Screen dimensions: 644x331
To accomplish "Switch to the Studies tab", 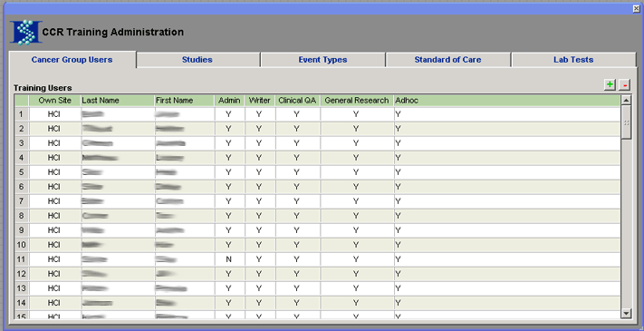I will pyautogui.click(x=197, y=60).
